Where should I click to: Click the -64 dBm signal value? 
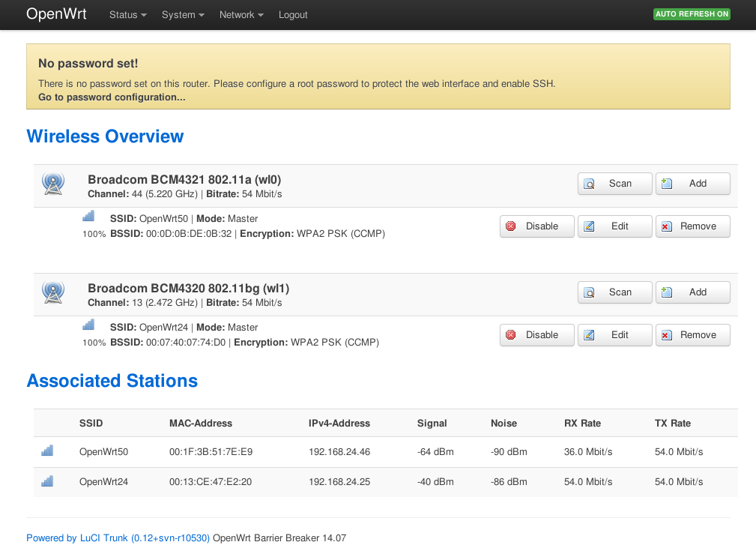click(x=435, y=452)
